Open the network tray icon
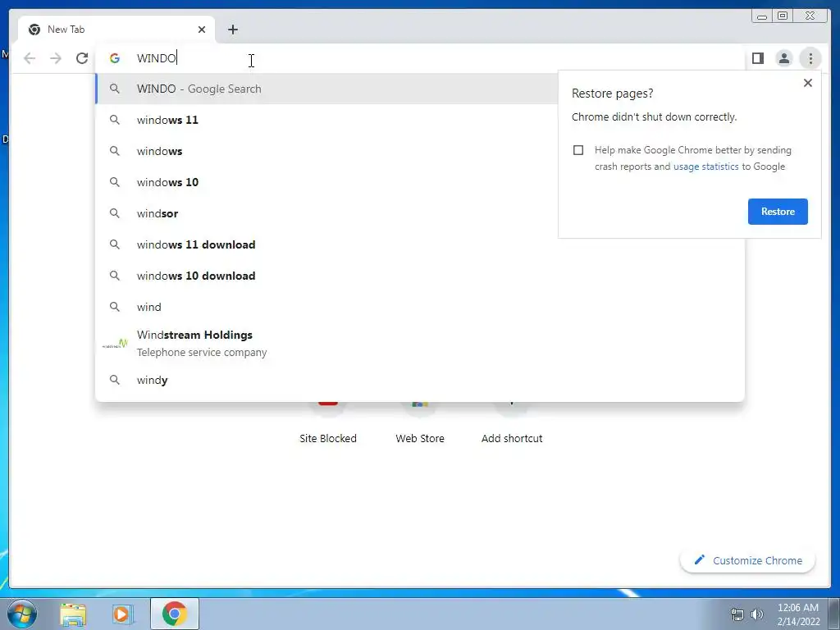Image resolution: width=840 pixels, height=630 pixels. click(x=737, y=614)
